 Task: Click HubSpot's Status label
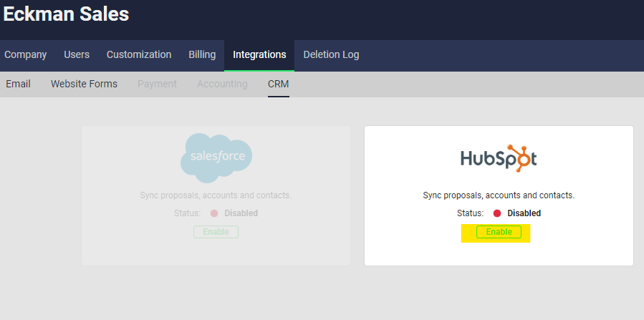tap(470, 213)
